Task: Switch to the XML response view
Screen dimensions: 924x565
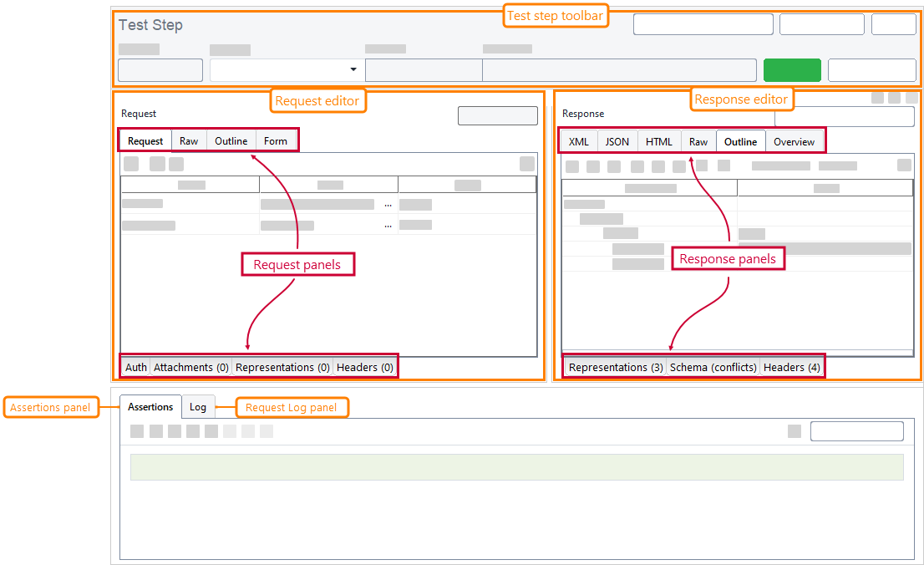Action: click(577, 140)
